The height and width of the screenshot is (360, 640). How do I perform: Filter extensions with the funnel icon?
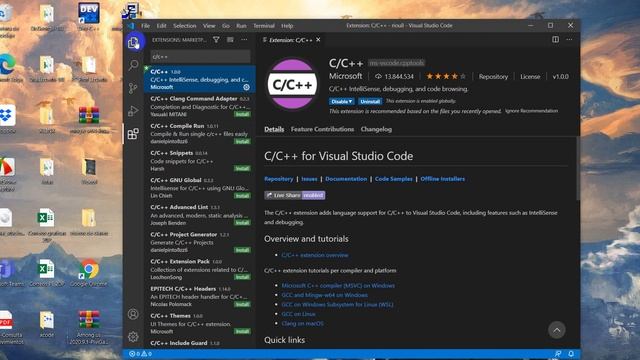[216, 40]
